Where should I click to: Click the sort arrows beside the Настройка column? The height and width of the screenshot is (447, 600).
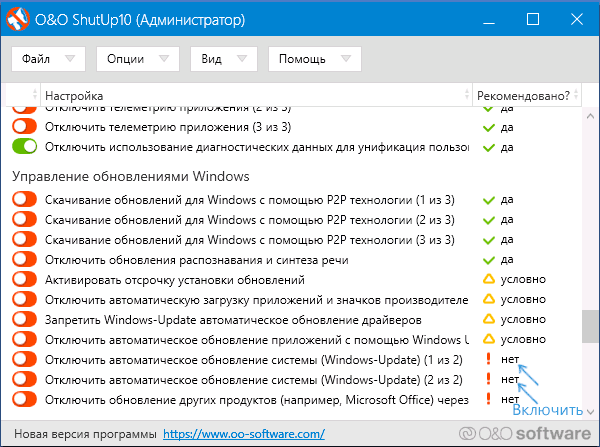pos(466,95)
